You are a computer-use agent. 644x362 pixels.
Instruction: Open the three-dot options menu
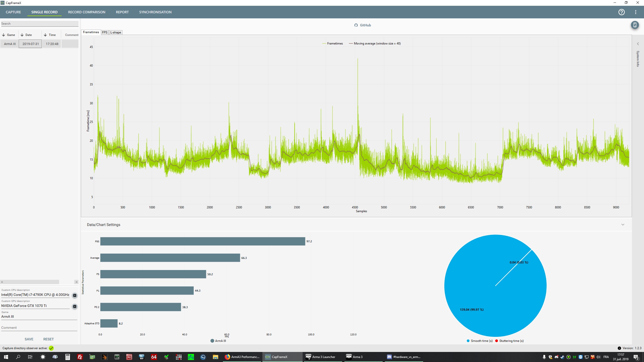(635, 12)
